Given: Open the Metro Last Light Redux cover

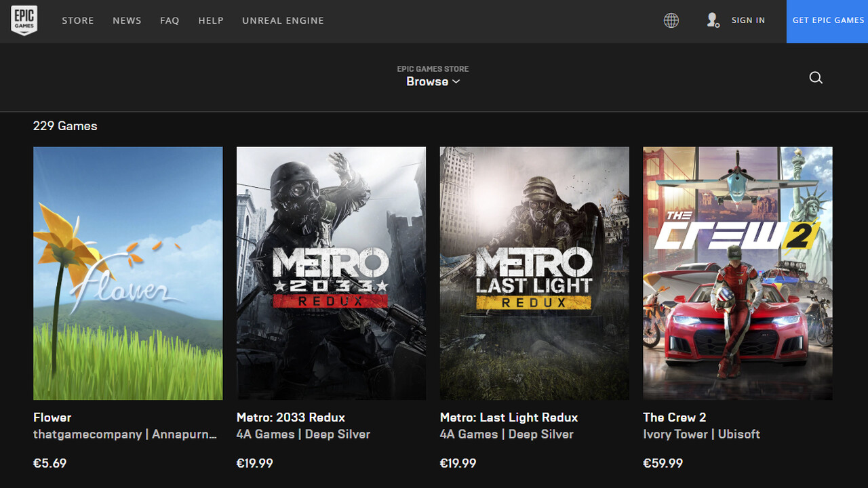Looking at the screenshot, I should 534,273.
